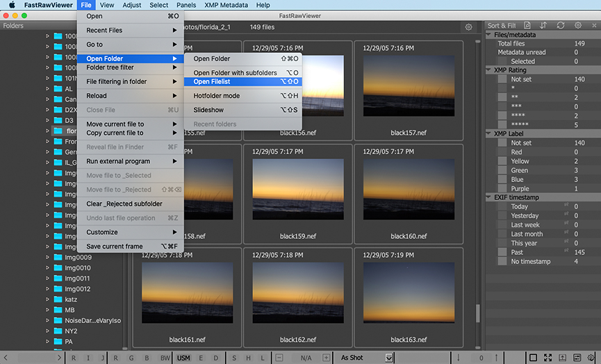The height and width of the screenshot is (364, 601).
Task: Click the BW channel button in bottom bar
Action: point(165,358)
